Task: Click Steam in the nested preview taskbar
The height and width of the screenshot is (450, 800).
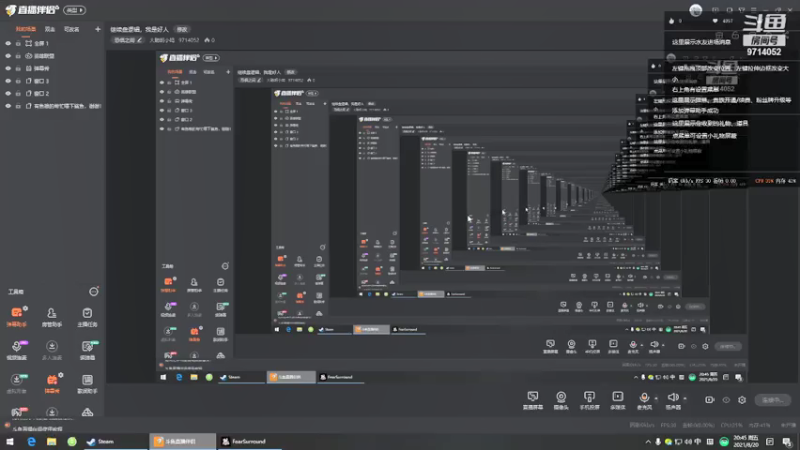Action: [x=241, y=377]
